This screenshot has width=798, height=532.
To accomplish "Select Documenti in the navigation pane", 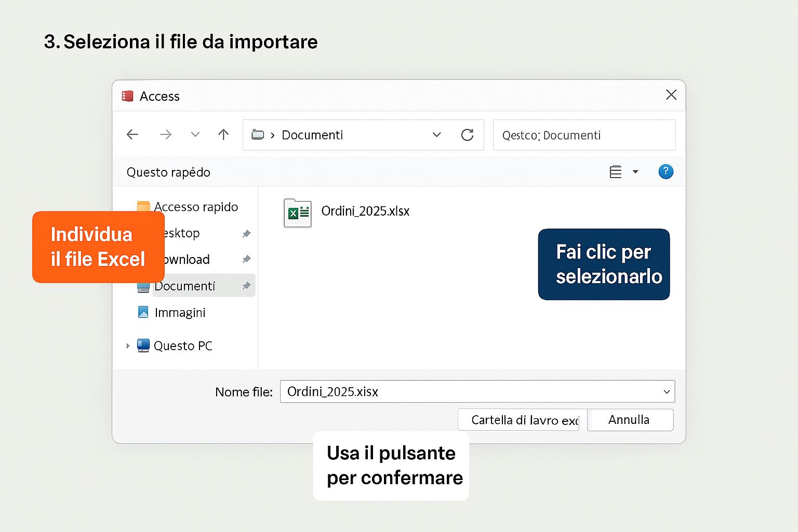I will click(185, 286).
